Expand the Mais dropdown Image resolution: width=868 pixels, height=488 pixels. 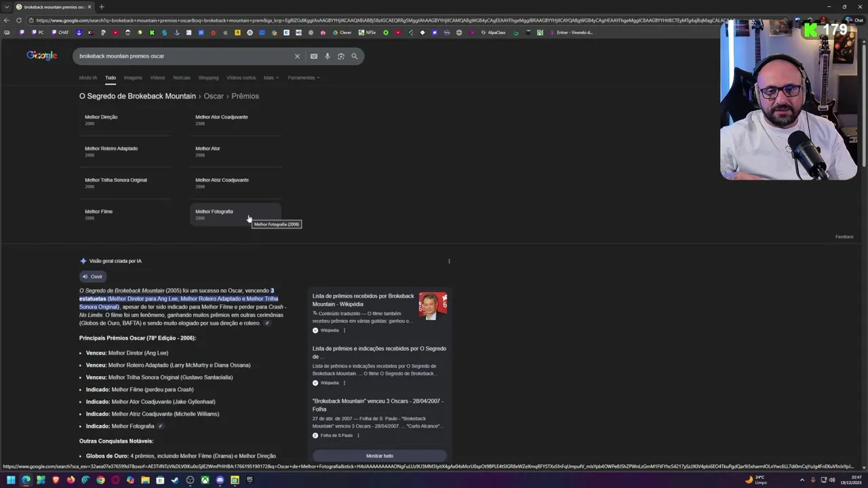click(x=271, y=77)
